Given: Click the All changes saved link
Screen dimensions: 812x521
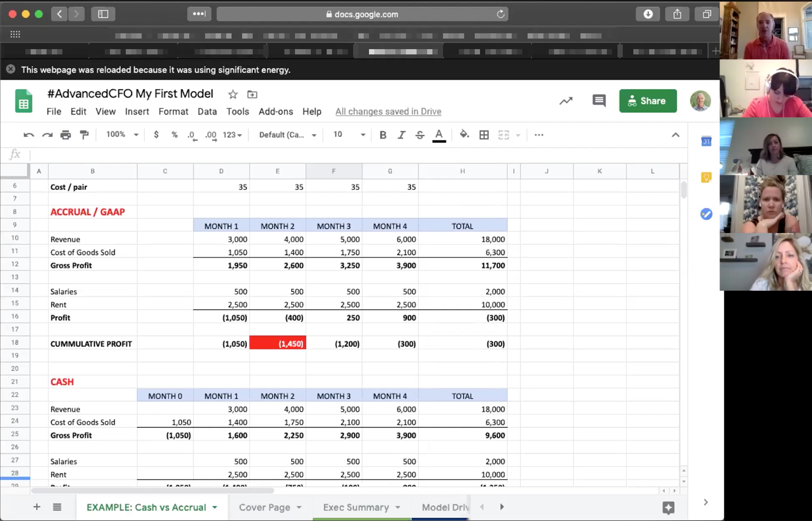Looking at the screenshot, I should pyautogui.click(x=388, y=111).
